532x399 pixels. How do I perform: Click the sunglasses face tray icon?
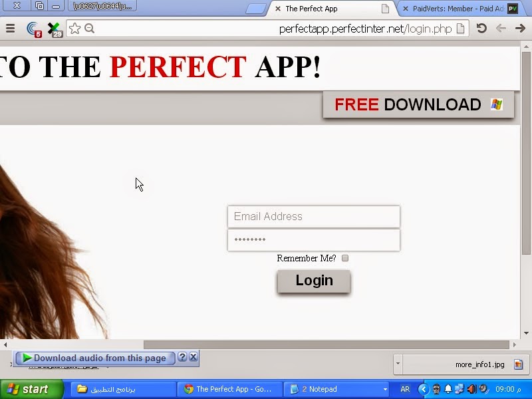click(436, 389)
